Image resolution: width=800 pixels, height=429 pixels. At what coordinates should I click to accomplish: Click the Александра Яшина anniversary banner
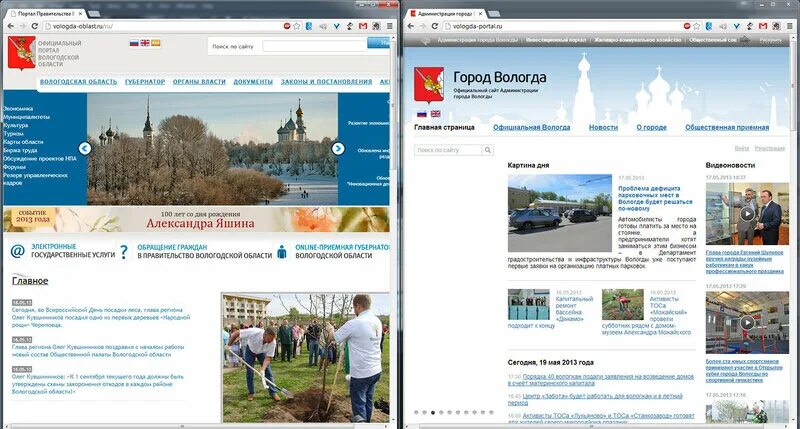pyautogui.click(x=196, y=219)
